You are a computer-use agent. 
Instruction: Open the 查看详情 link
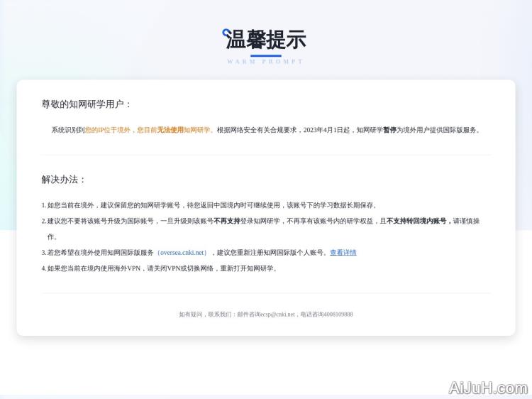point(343,253)
